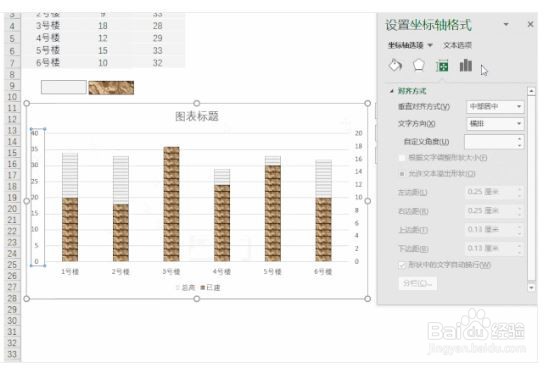Screen dimensions: 558x368
Task: Select cell containing 6号楼
Action: (48, 63)
